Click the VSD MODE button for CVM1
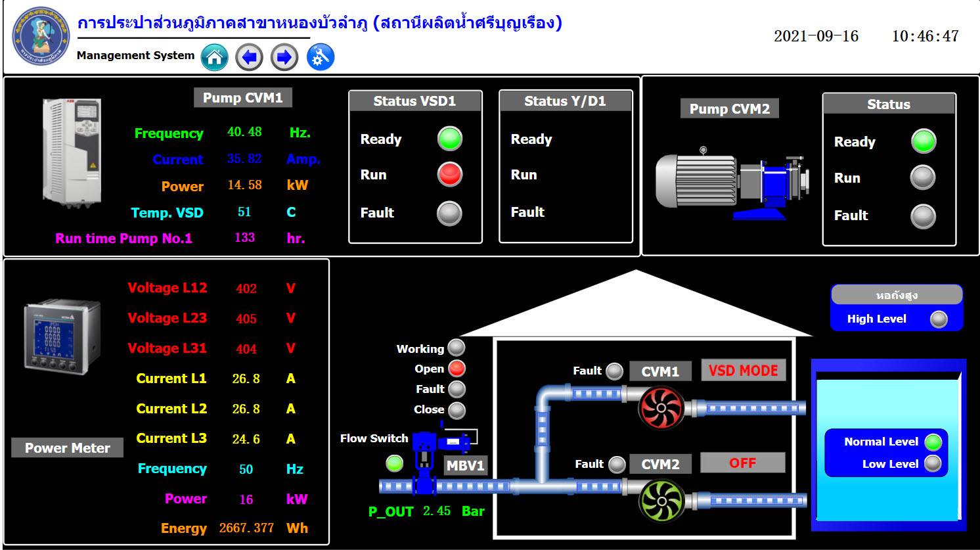The image size is (980, 550). pos(743,371)
